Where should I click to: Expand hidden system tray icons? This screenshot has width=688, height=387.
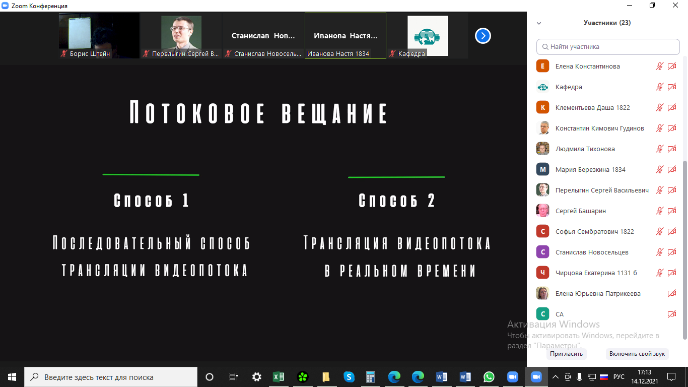click(555, 377)
